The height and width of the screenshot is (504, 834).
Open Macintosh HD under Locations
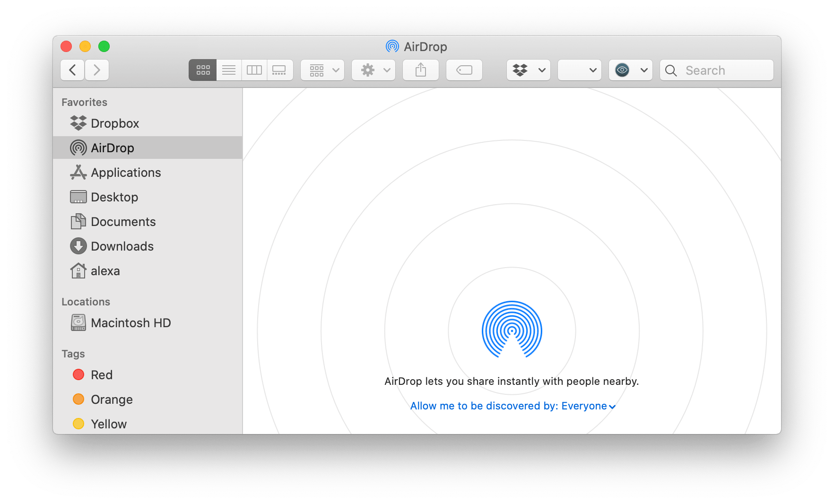point(130,322)
